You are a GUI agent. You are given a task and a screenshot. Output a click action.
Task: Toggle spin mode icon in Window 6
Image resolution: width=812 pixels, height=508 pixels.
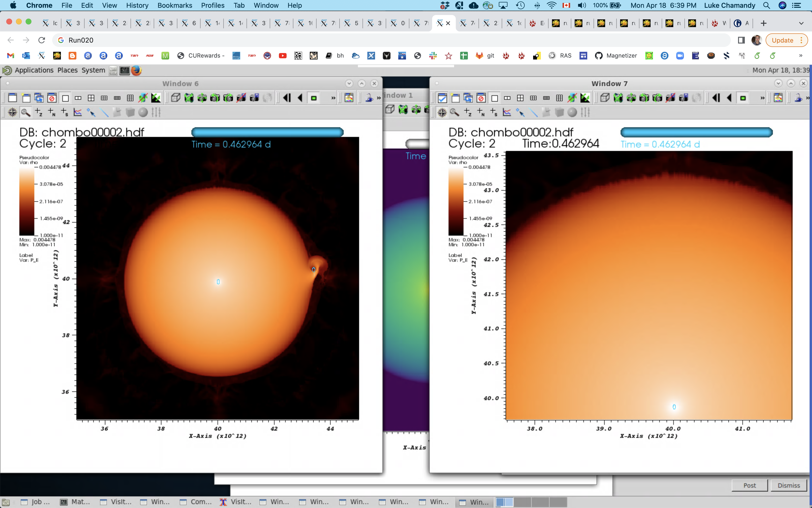[x=143, y=98]
